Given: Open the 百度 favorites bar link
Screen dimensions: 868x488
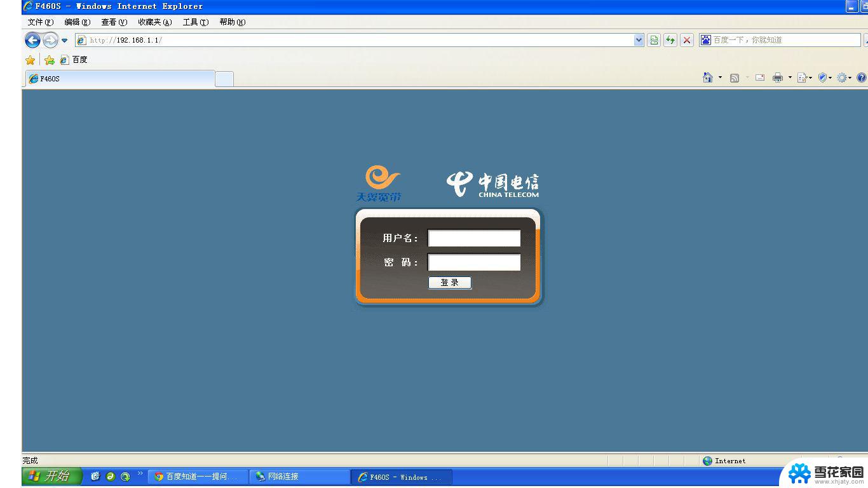Looking at the screenshot, I should click(74, 60).
